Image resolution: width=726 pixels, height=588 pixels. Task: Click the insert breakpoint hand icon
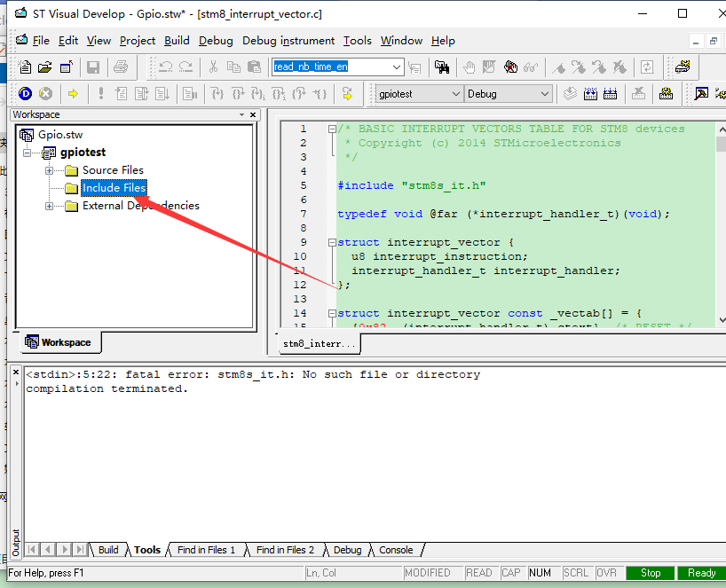point(469,67)
